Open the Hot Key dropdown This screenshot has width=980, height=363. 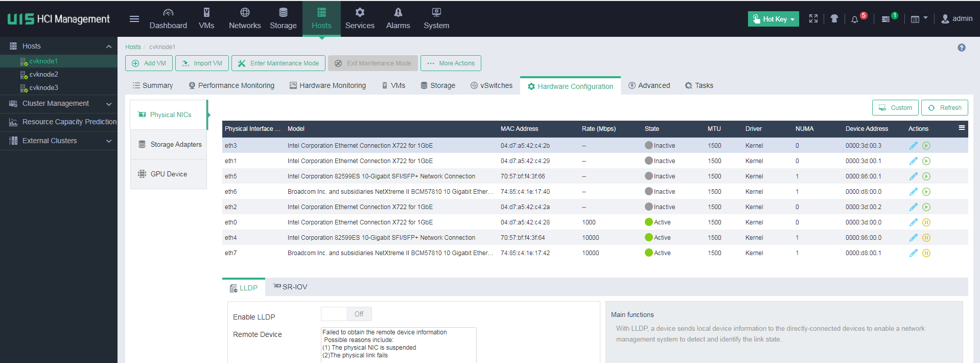[774, 19]
